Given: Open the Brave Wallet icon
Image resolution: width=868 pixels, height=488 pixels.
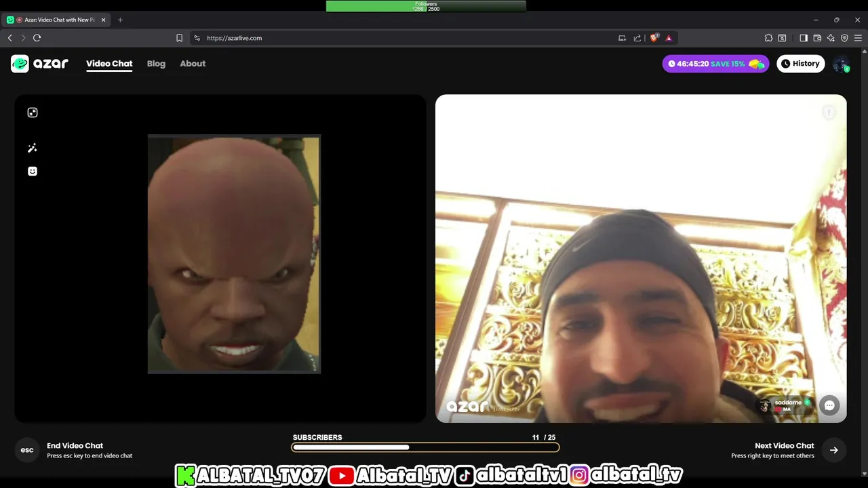Looking at the screenshot, I should 817,38.
